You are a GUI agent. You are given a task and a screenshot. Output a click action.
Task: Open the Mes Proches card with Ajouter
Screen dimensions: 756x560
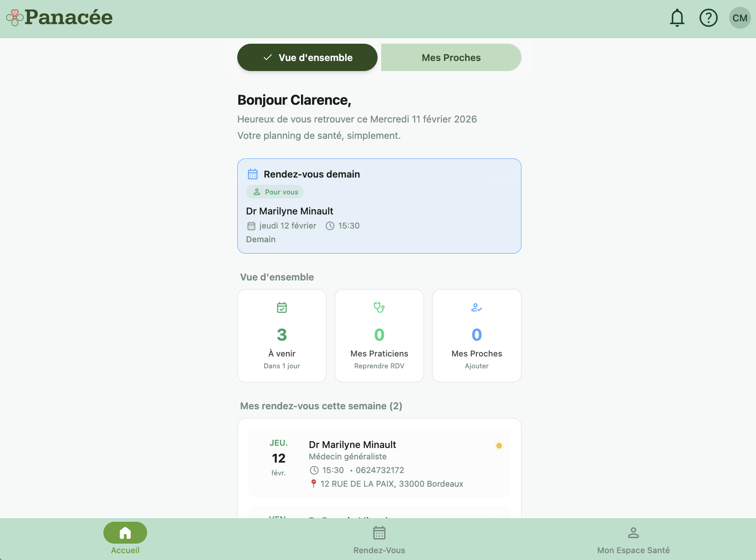477,336
